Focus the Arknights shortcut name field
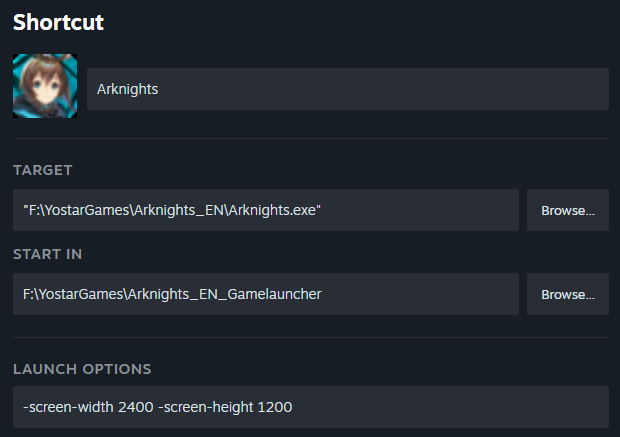This screenshot has height=437, width=620. click(348, 89)
